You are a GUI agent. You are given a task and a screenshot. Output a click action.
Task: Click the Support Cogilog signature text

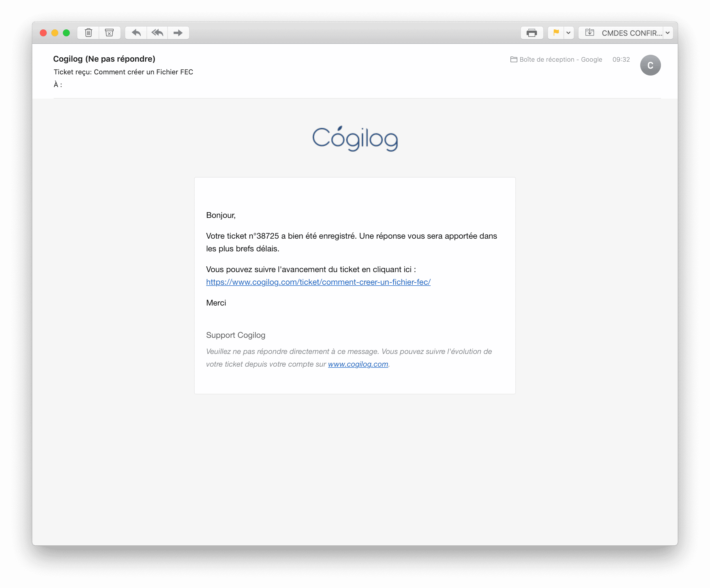pyautogui.click(x=236, y=335)
